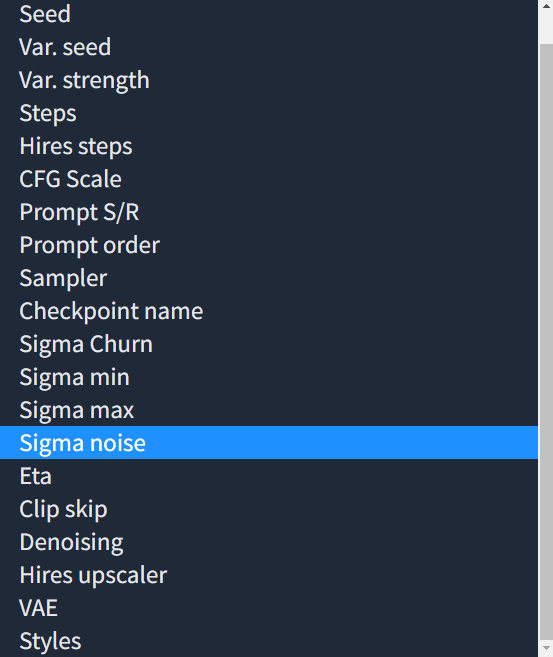Select Var. strength option
Screen dimensions: 553x657
[269, 80]
